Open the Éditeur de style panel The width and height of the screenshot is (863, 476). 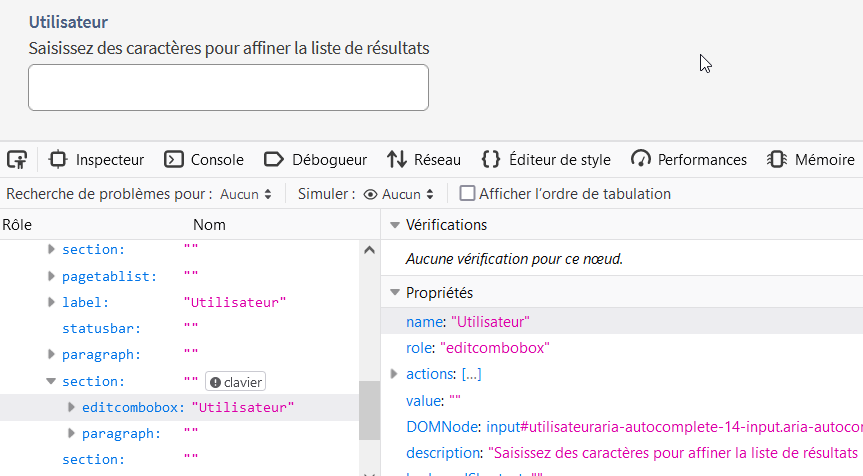pyautogui.click(x=546, y=159)
